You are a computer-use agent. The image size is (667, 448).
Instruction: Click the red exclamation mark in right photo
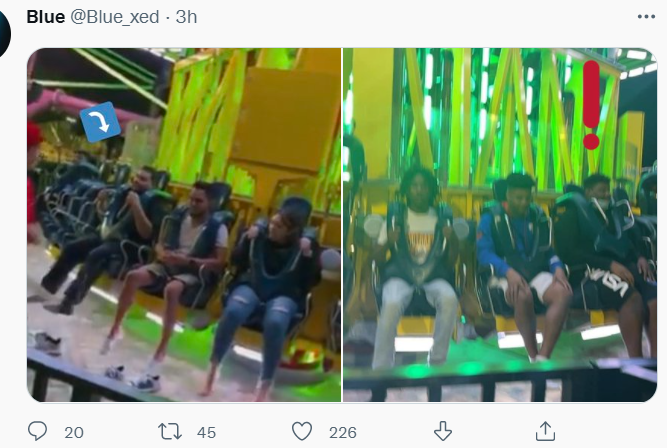point(591,104)
